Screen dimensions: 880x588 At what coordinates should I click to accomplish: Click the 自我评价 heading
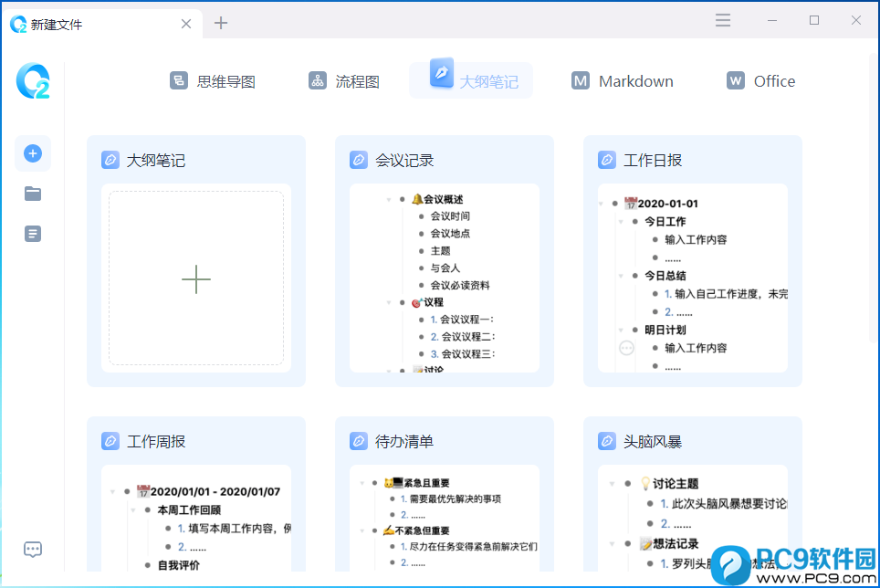[179, 565]
